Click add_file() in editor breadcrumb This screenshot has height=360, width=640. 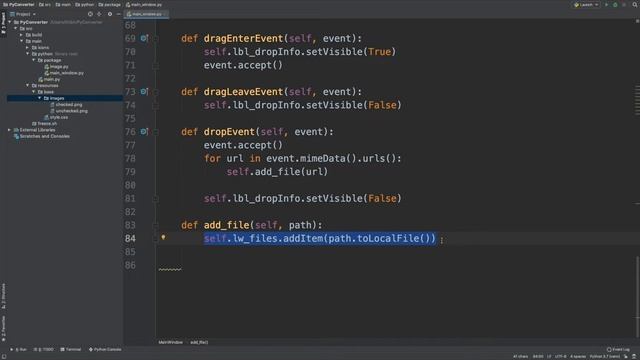[199, 342]
